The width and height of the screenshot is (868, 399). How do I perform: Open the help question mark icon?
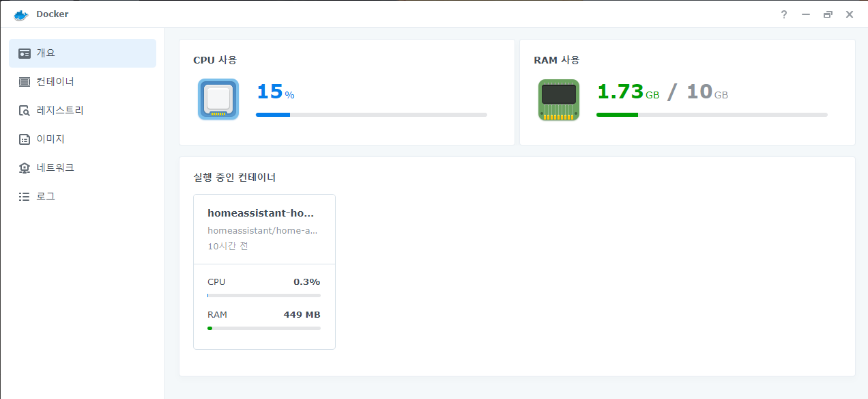pos(784,14)
